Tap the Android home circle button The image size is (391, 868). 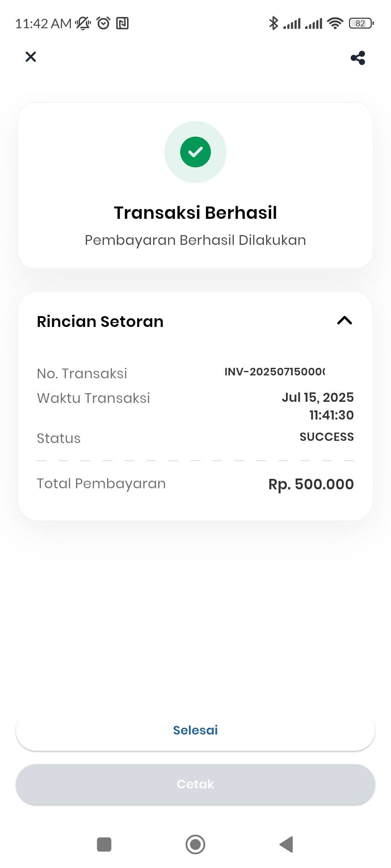[x=195, y=844]
